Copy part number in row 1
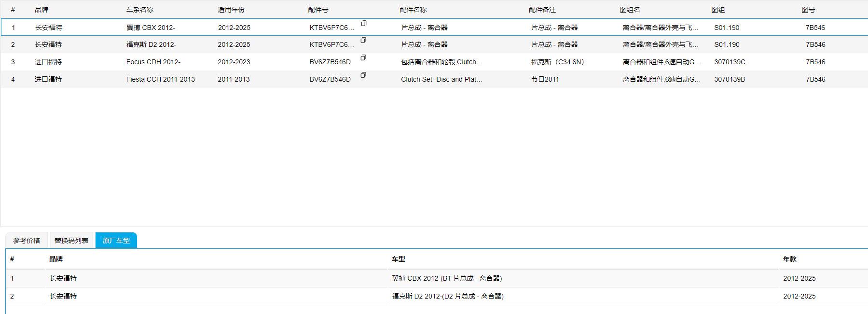The width and height of the screenshot is (868, 314). [363, 23]
